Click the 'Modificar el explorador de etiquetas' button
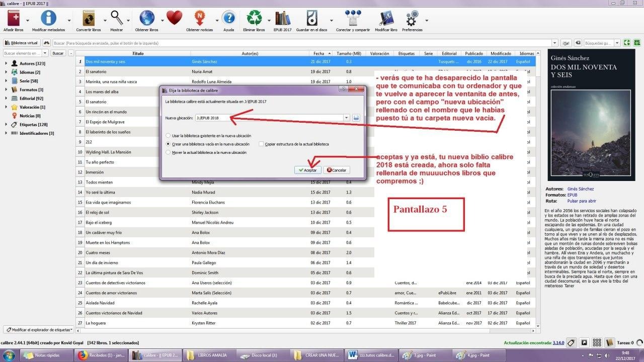The image size is (644, 362). (x=39, y=330)
